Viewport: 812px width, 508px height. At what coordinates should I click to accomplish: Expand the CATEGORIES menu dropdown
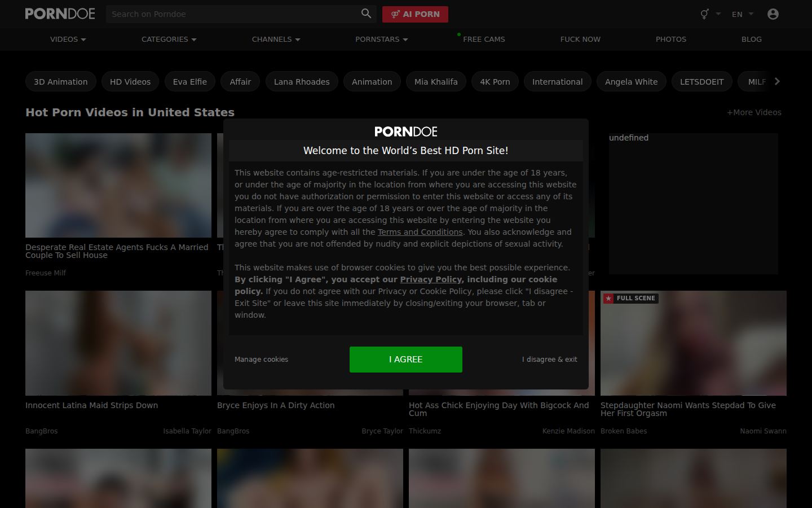coord(169,39)
